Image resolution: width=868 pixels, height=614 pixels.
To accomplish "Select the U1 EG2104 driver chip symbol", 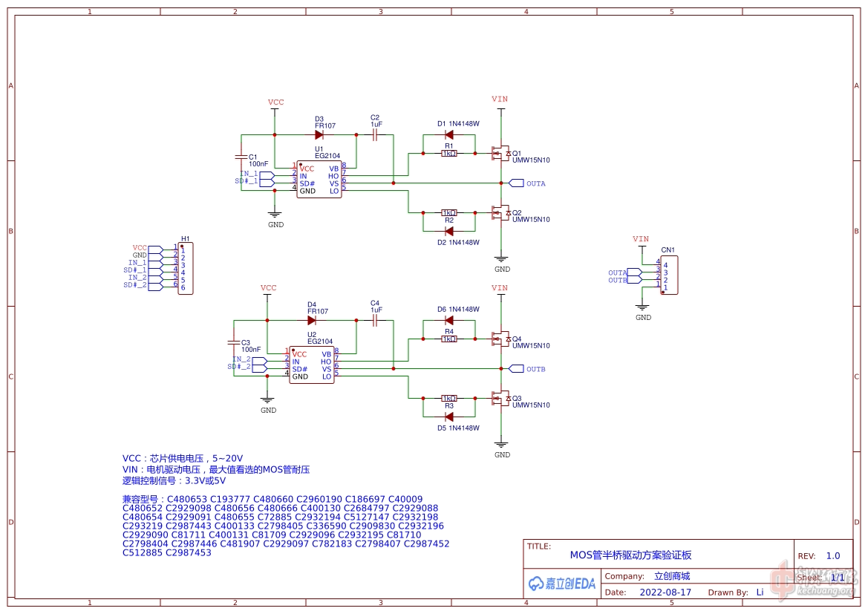I will 319,180.
